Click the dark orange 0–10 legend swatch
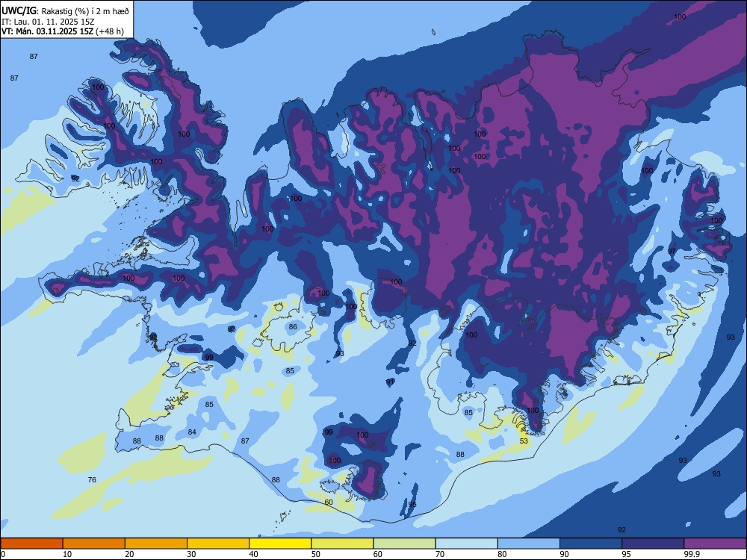 point(31,544)
